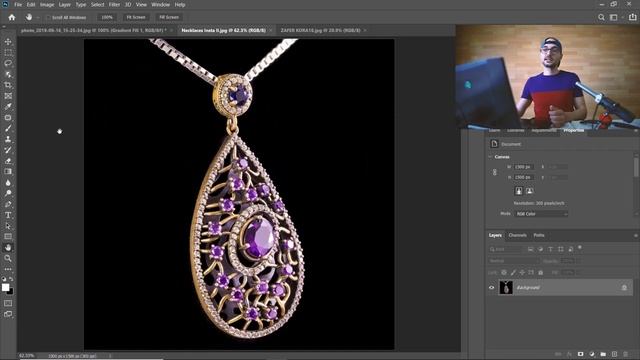Click the Fit Screen button
Screen dimensions: 640x360
click(136, 17)
